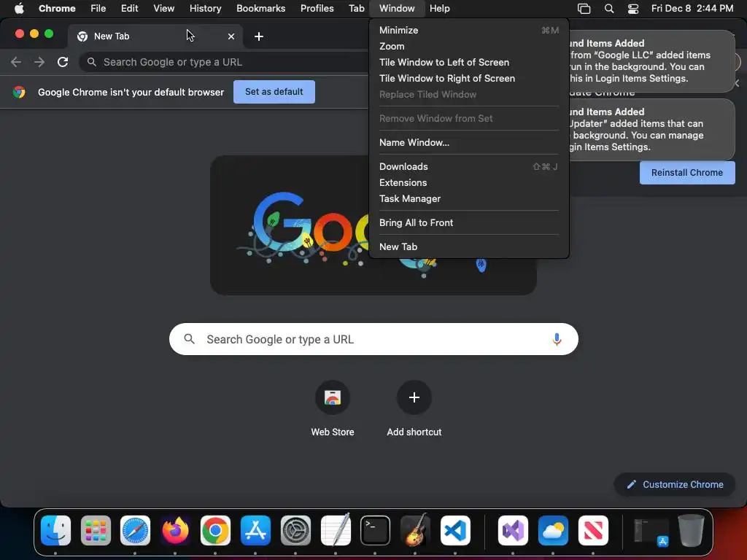This screenshot has height=560, width=747.
Task: Open Launchpad from the Dock
Action: [96, 530]
